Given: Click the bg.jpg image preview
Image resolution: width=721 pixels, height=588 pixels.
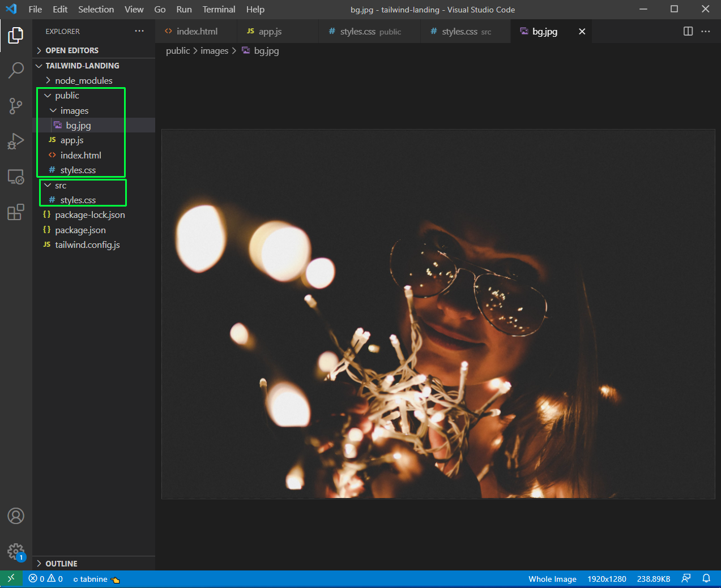Looking at the screenshot, I should (438, 314).
